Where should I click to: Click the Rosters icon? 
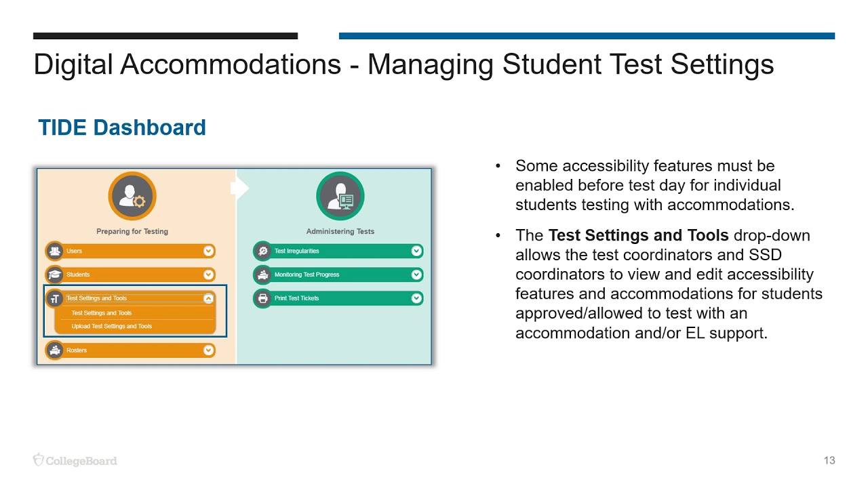(54, 350)
